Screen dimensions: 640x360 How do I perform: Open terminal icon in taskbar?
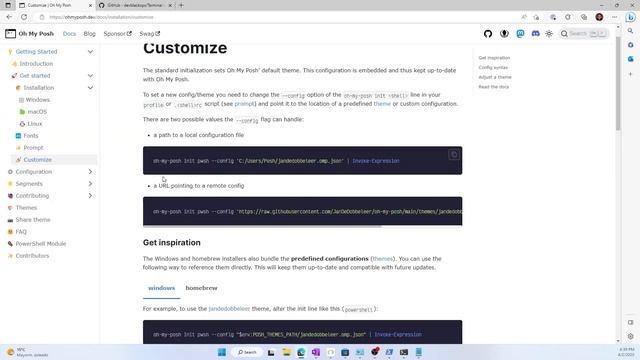coord(404,352)
